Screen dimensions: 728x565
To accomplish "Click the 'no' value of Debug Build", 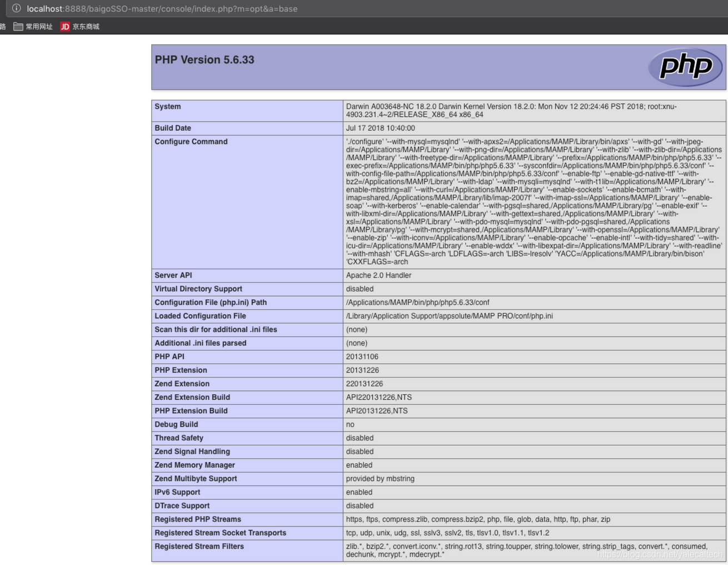I will (x=350, y=424).
